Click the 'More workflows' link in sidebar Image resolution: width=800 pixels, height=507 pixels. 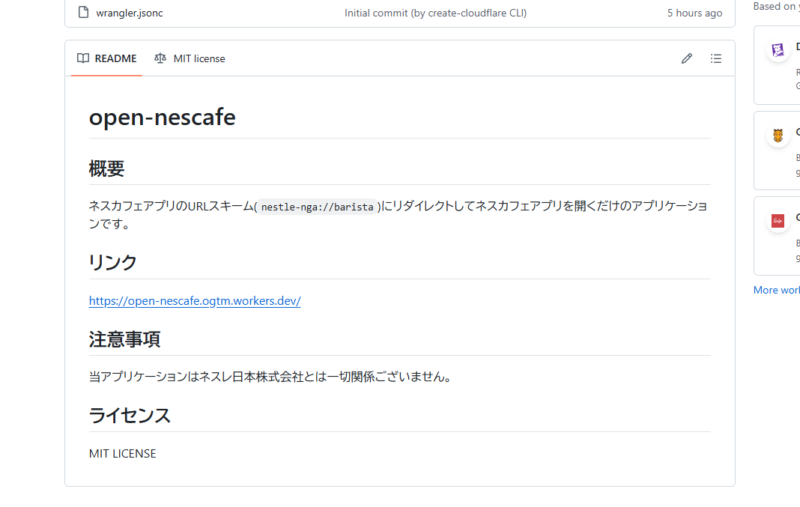click(777, 290)
